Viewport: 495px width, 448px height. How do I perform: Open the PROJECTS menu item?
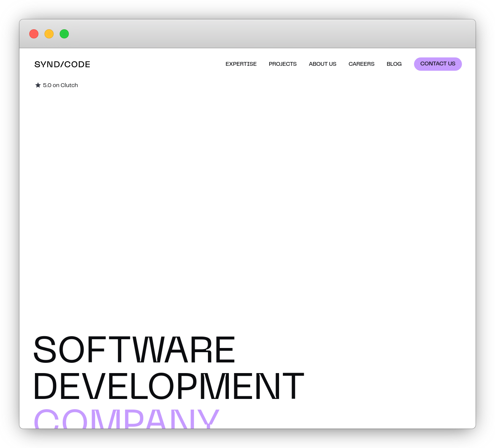pos(283,64)
